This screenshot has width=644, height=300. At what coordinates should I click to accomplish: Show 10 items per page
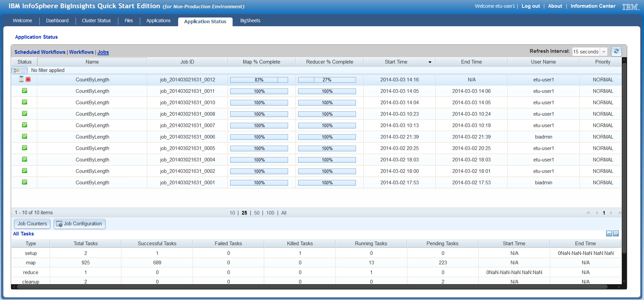[232, 213]
